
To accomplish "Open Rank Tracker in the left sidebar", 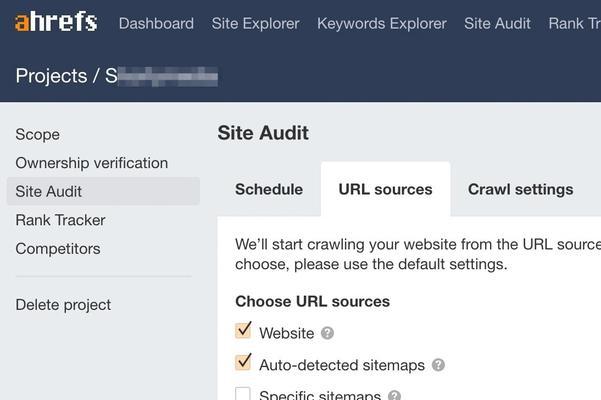I will point(60,220).
